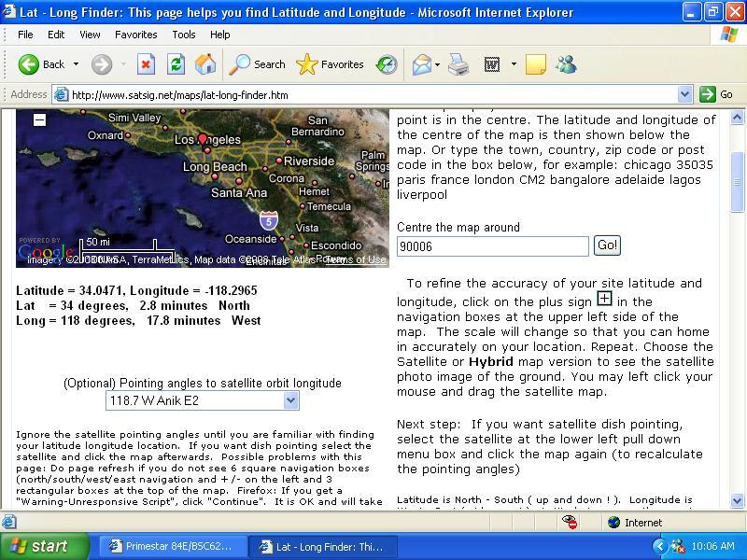Click the bold Hybrid word in instructions
This screenshot has height=560, width=747.
(491, 361)
